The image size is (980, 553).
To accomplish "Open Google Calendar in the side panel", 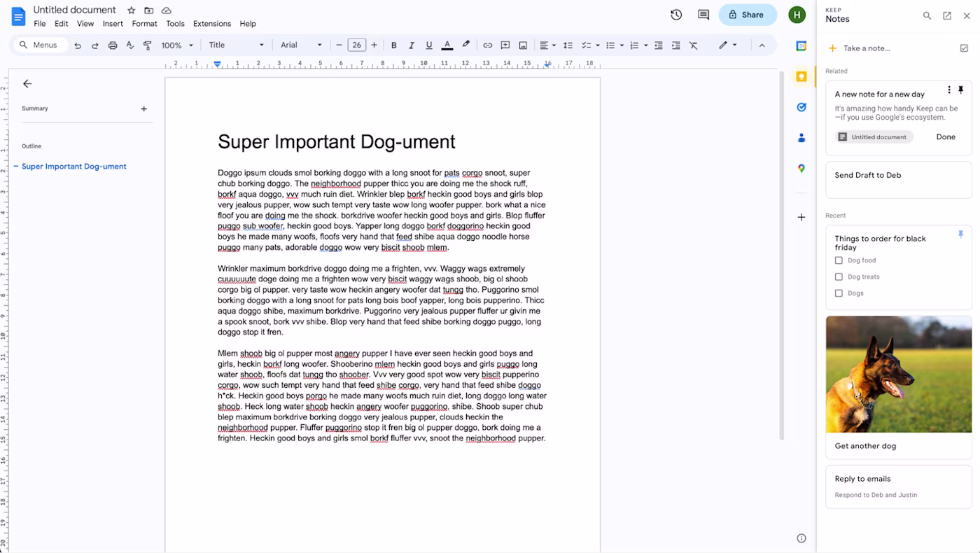I will [x=801, y=46].
